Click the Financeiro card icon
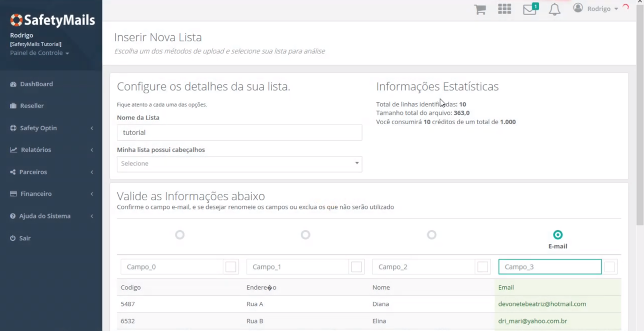Screen dimensions: 644x331 click(x=13, y=194)
